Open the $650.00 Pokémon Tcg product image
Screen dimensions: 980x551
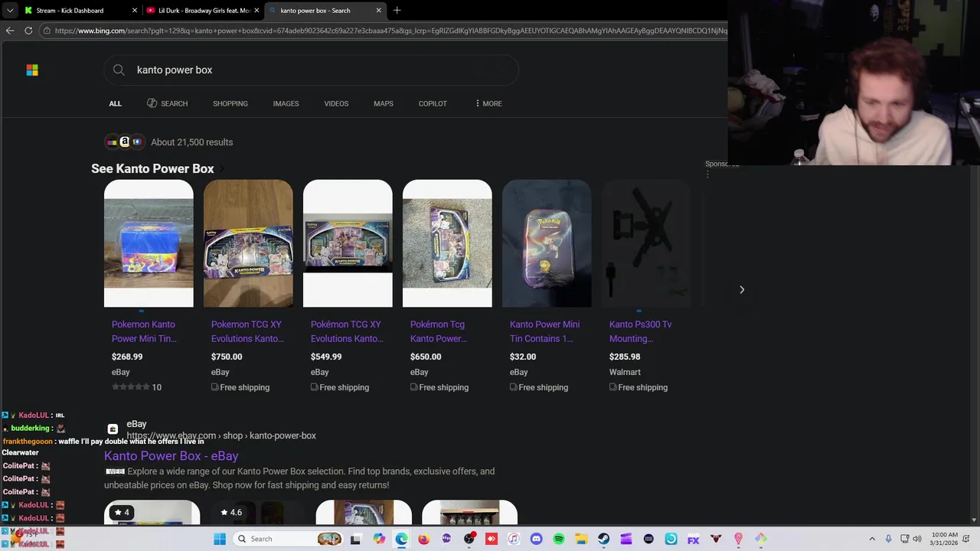pyautogui.click(x=447, y=243)
